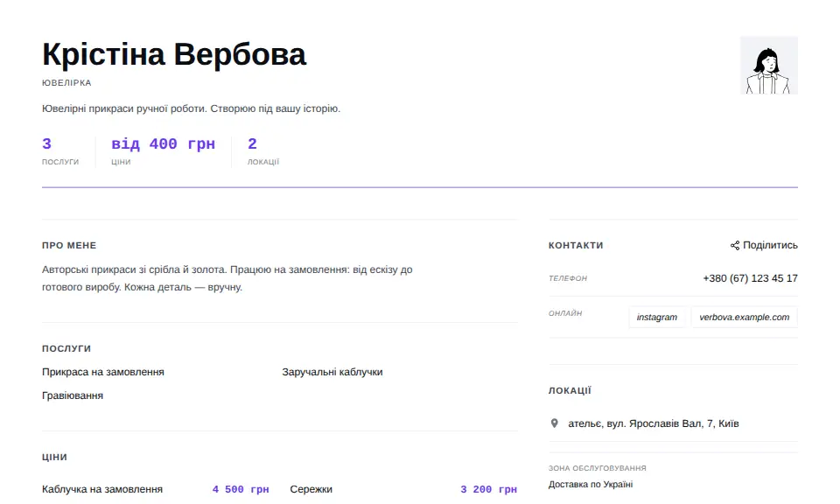Click the tagline 'Ювелірні прикраси ручної роботи'

point(191,108)
